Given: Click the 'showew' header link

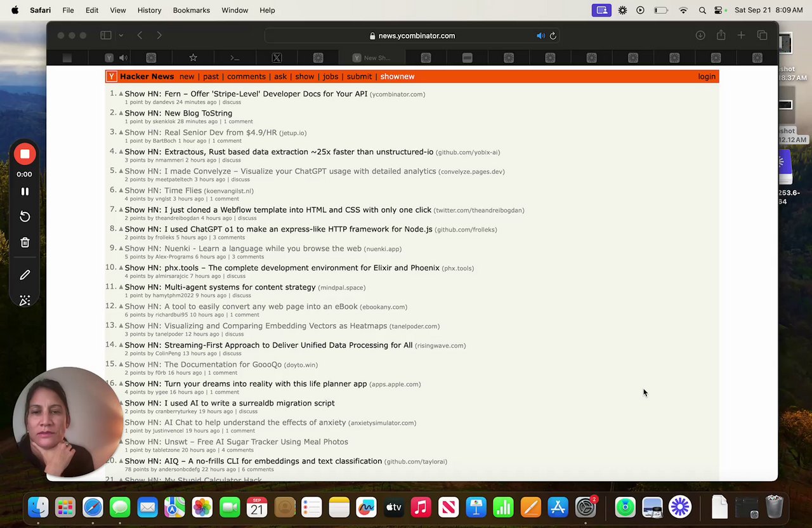Looking at the screenshot, I should [397, 77].
